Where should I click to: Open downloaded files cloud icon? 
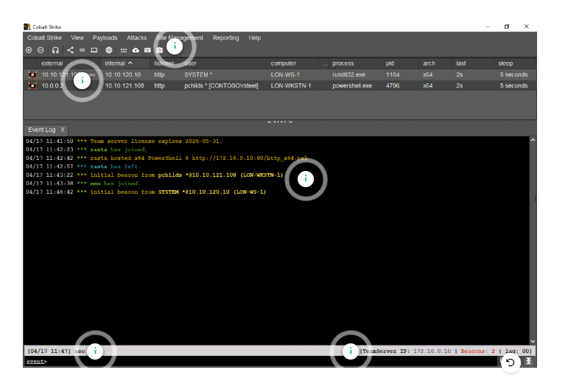pos(136,50)
